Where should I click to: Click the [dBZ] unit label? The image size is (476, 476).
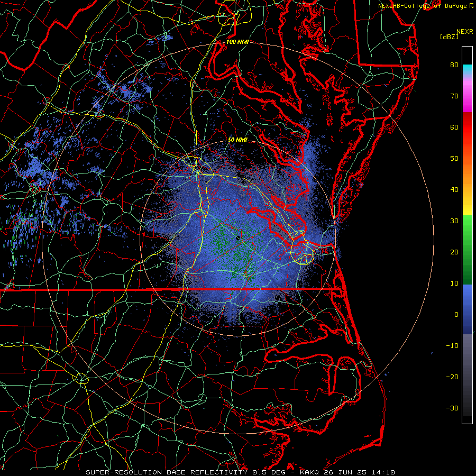click(x=449, y=37)
